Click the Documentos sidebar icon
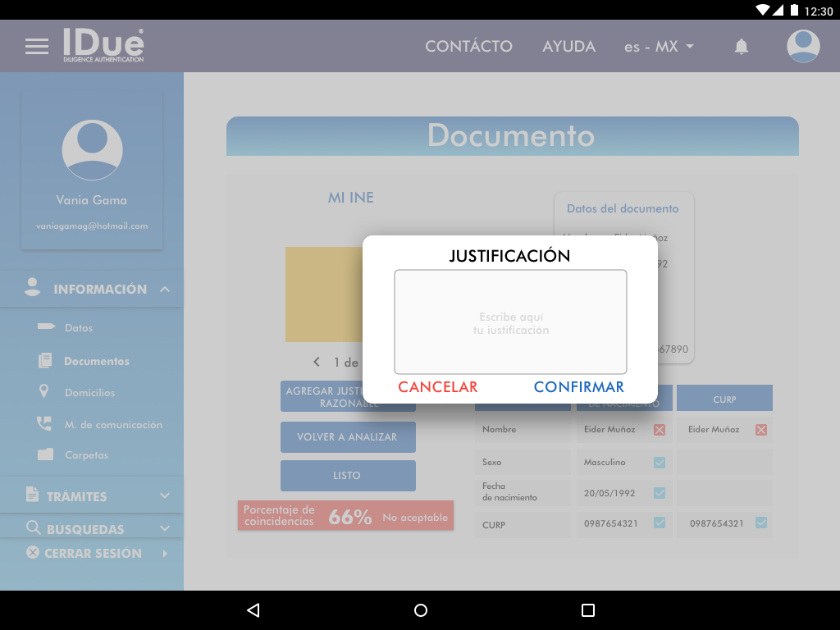Screen dimensions: 840x630 coord(45,361)
